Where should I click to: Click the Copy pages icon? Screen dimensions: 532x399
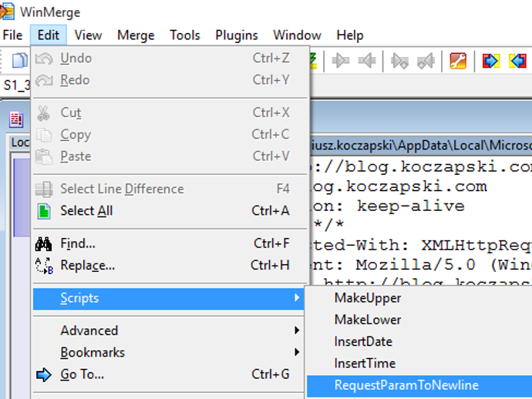[x=44, y=135]
